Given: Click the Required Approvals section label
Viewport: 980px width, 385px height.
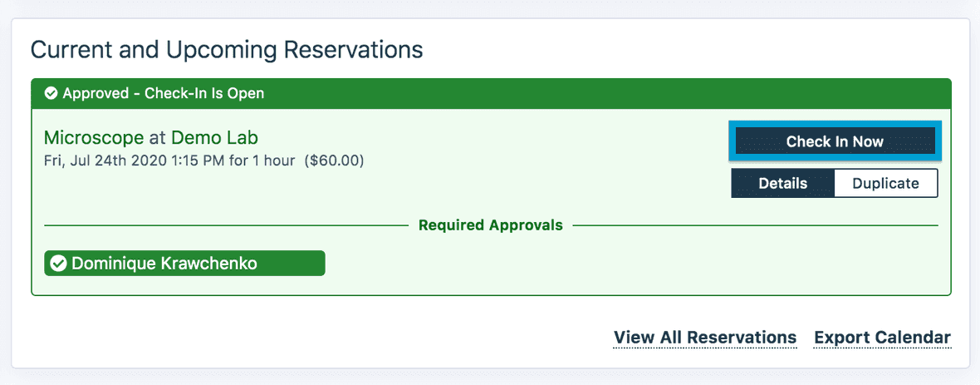Looking at the screenshot, I should 491,225.
